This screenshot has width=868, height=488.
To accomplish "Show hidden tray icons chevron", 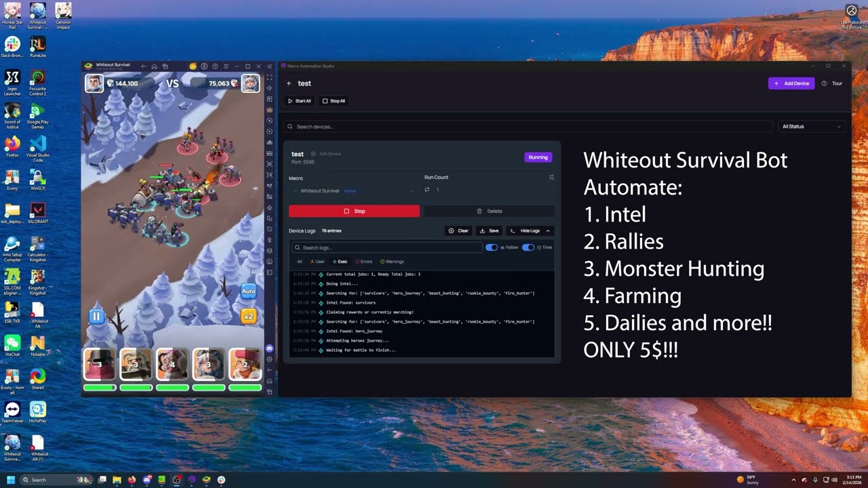I will pyautogui.click(x=793, y=480).
